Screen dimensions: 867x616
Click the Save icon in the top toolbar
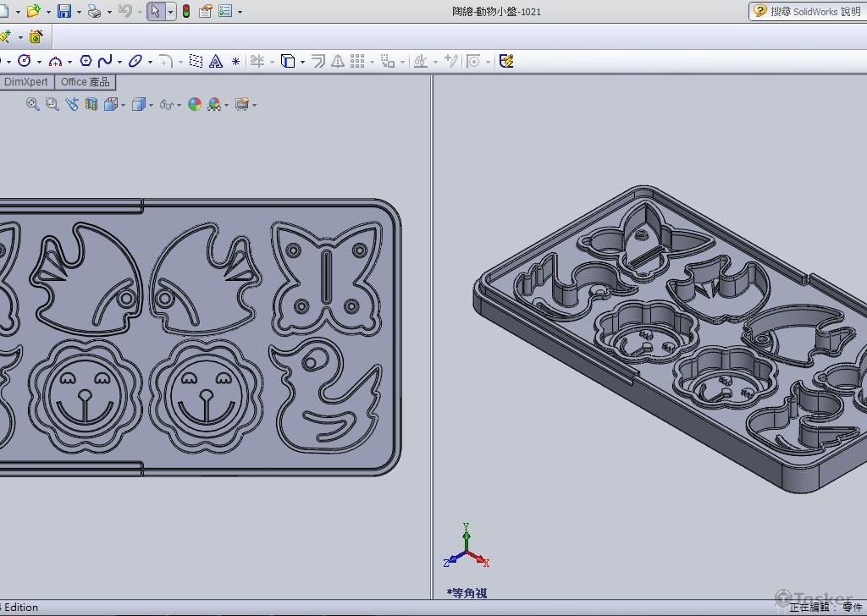tap(64, 11)
